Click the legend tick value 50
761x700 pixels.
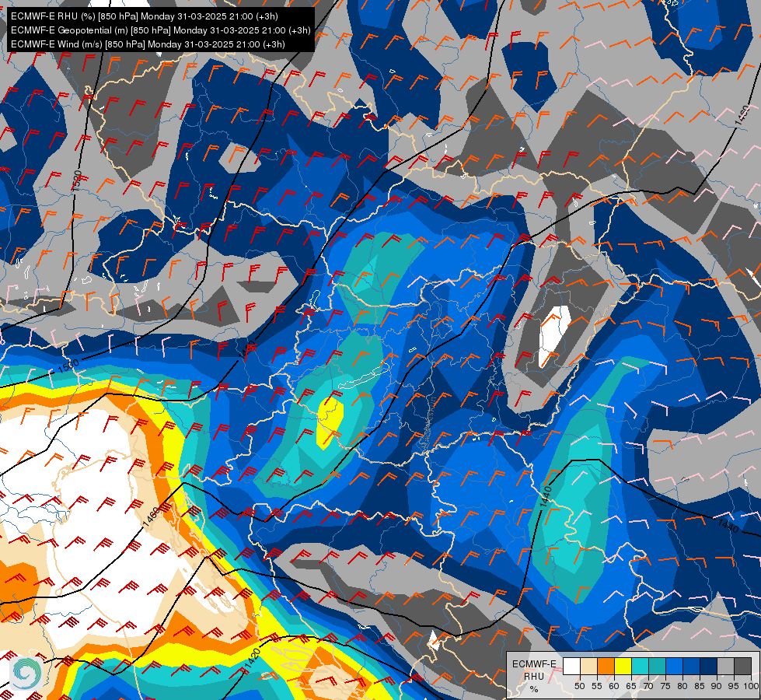point(579,686)
